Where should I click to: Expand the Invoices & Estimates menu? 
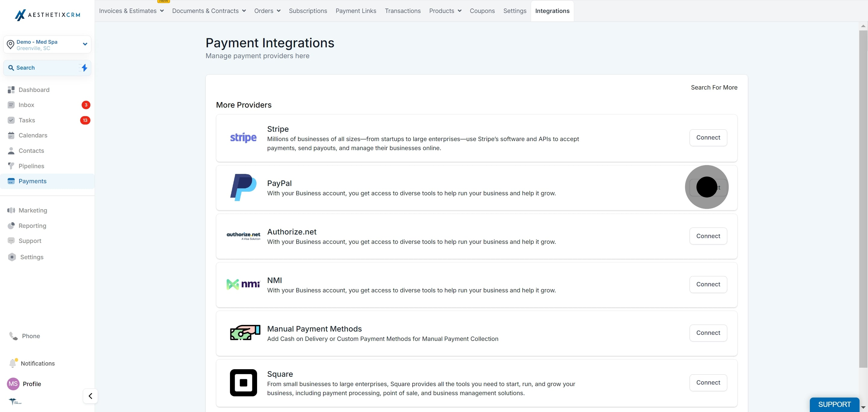coord(131,11)
